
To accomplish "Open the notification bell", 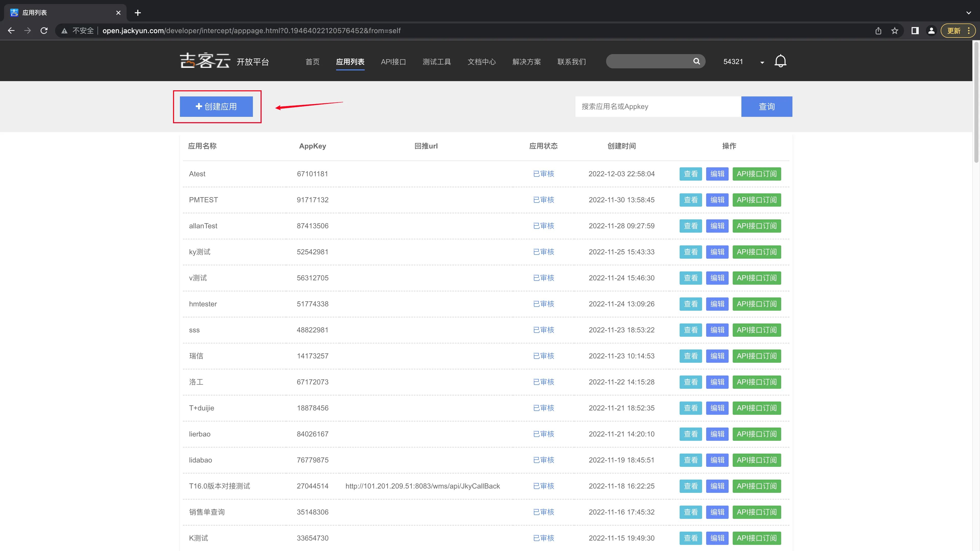I will (780, 61).
